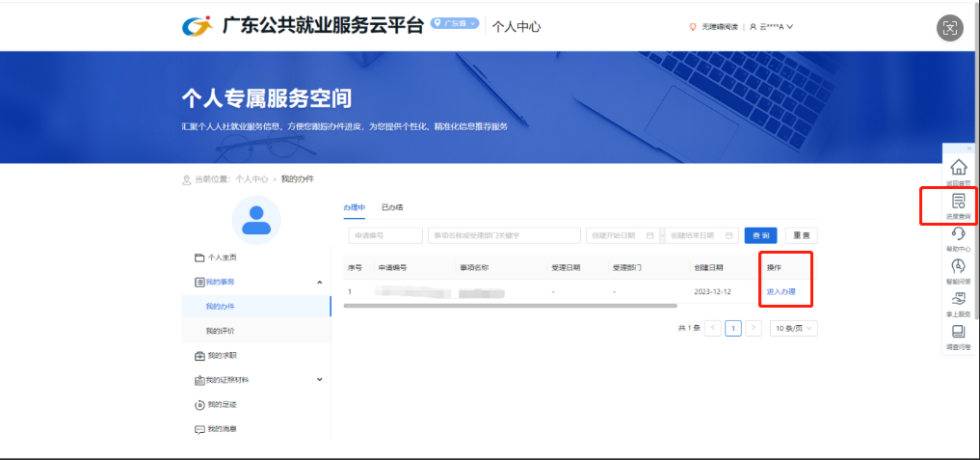Expand the 我的证照材料 sidebar section
Image resolution: width=980 pixels, height=460 pixels.
point(319,379)
